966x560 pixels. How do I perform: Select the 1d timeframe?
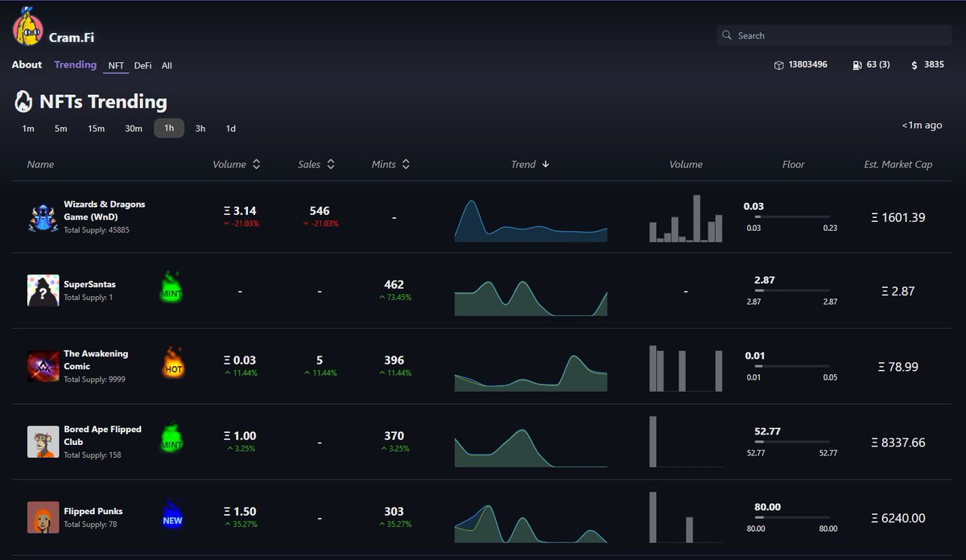tap(231, 129)
